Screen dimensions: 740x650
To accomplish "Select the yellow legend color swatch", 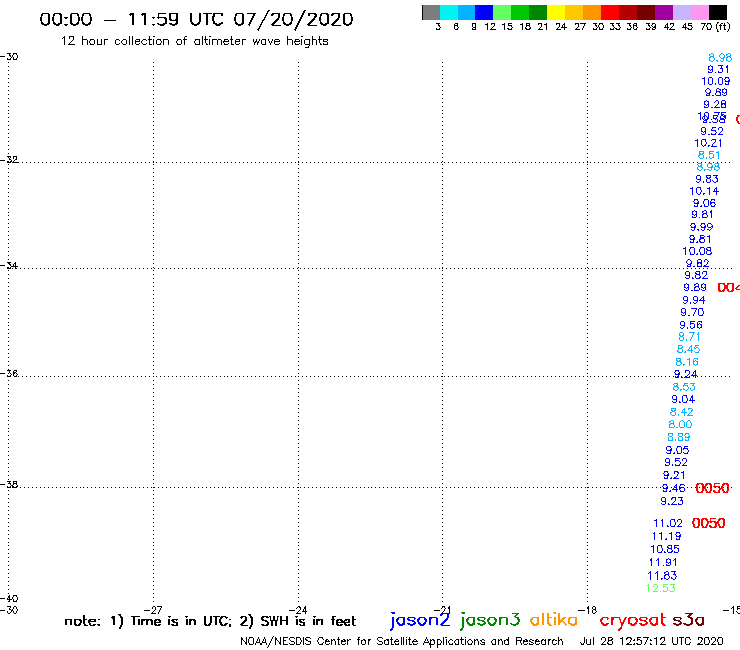I will tap(556, 12).
